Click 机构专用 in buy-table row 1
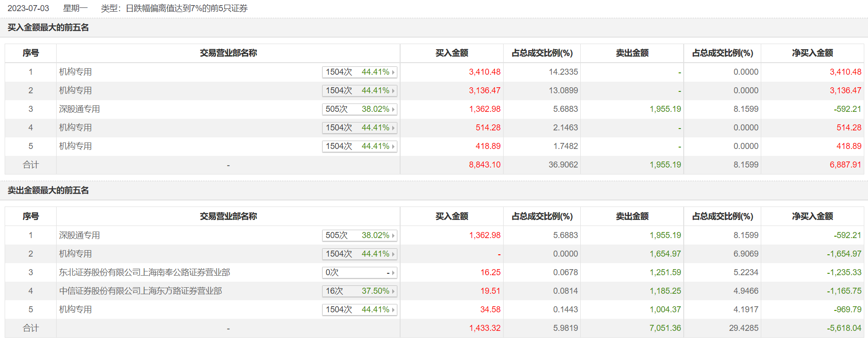868x342 pixels. coord(75,72)
